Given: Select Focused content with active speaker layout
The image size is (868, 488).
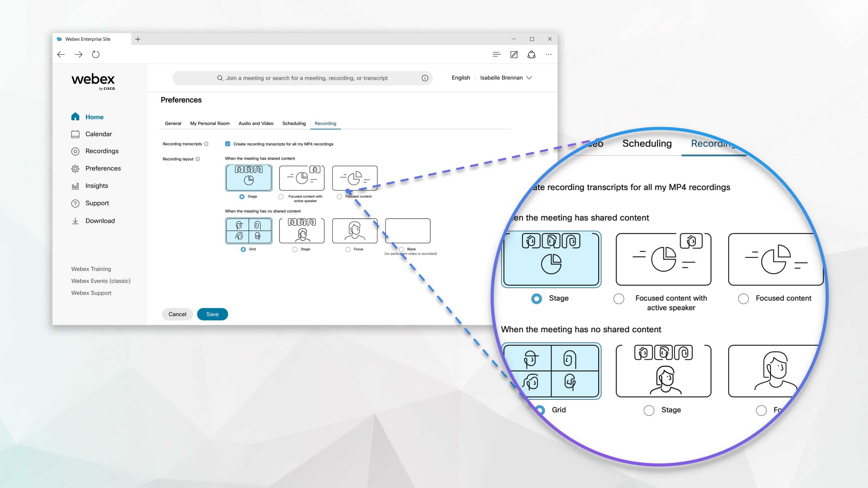Looking at the screenshot, I should 281,197.
